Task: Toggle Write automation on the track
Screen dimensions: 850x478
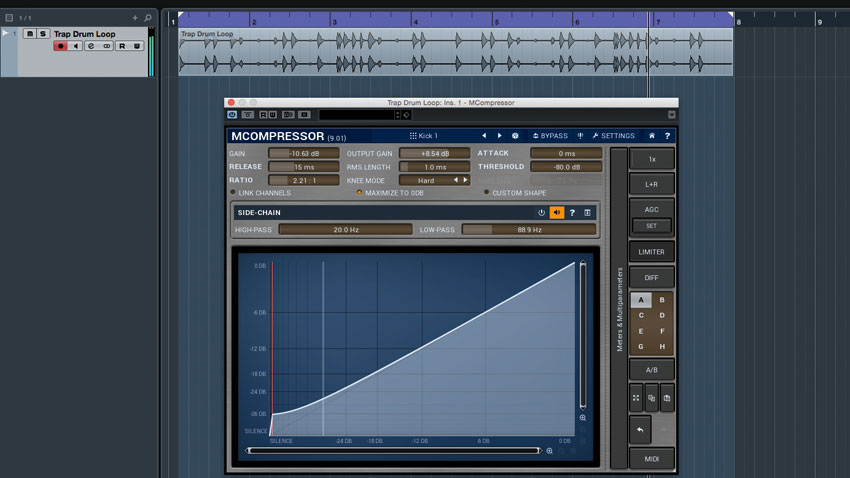Action: (137, 46)
